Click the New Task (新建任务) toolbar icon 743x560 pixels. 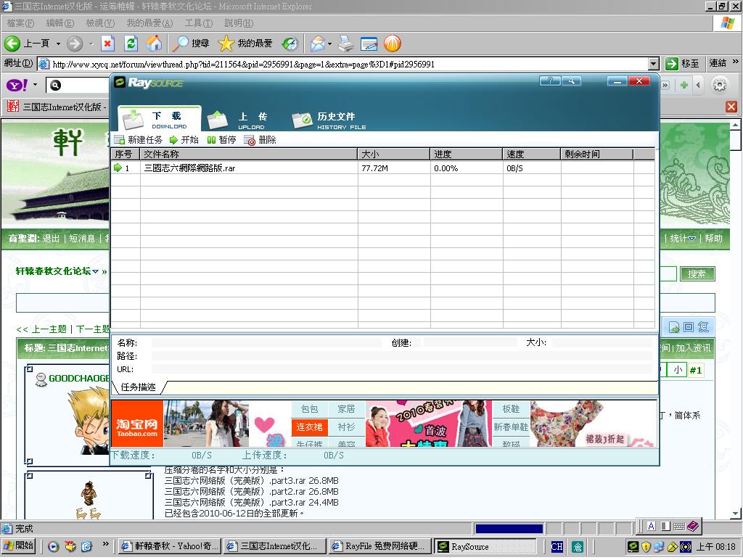pyautogui.click(x=120, y=140)
